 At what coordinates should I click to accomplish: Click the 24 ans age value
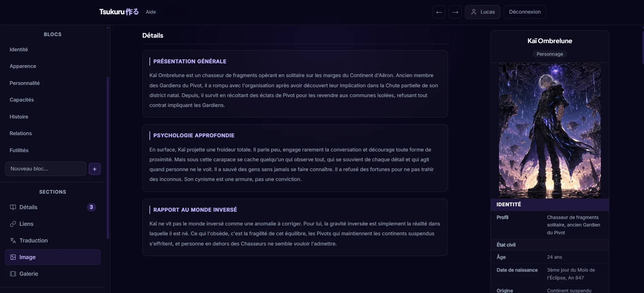click(554, 257)
